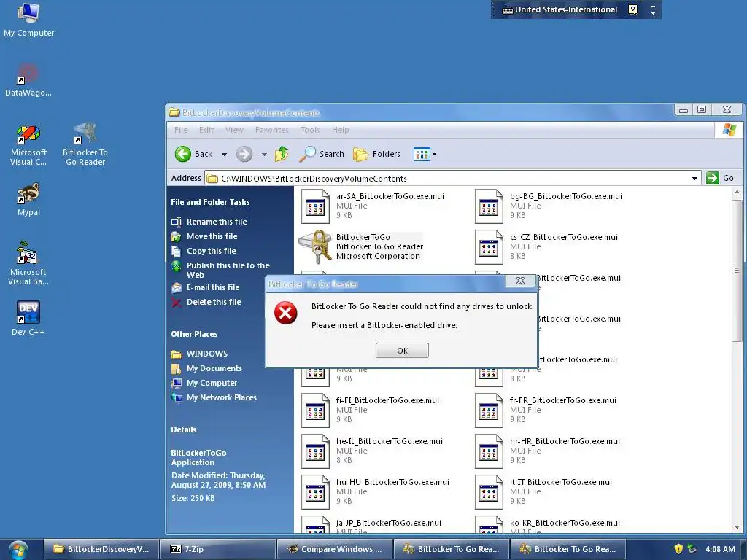
Task: Click ja-JP_BitLockerToGo.exe.mui file name
Action: [x=388, y=523]
